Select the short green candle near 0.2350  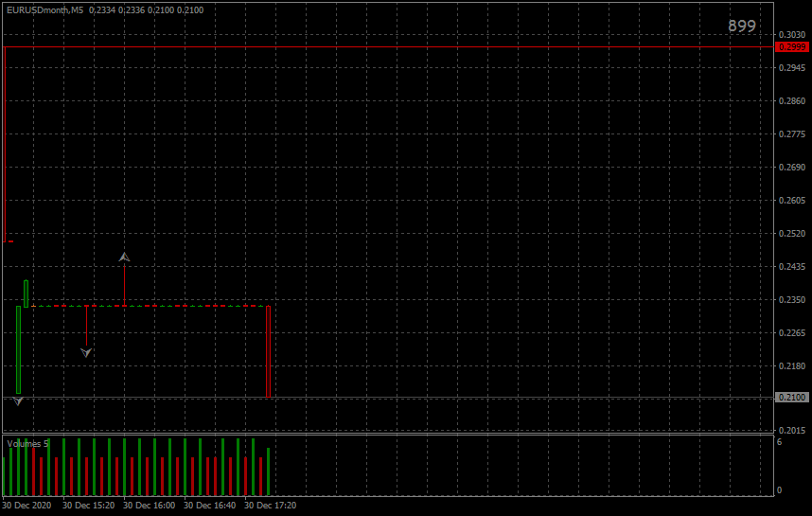26,294
